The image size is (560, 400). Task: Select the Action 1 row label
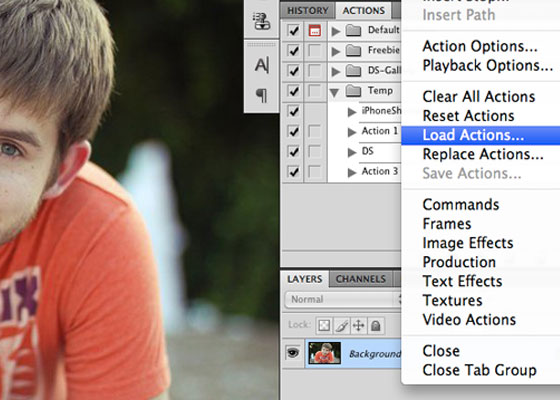point(380,131)
